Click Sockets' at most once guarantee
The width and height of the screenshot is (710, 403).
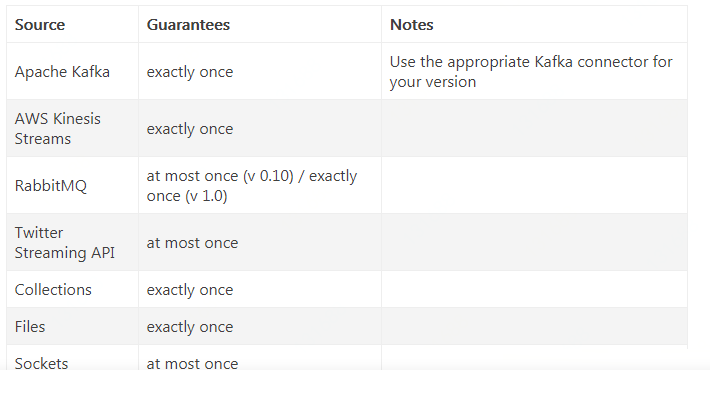tap(192, 363)
